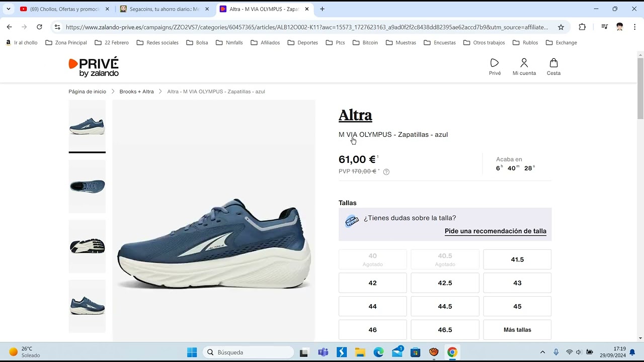Select size 46

(x=373, y=330)
